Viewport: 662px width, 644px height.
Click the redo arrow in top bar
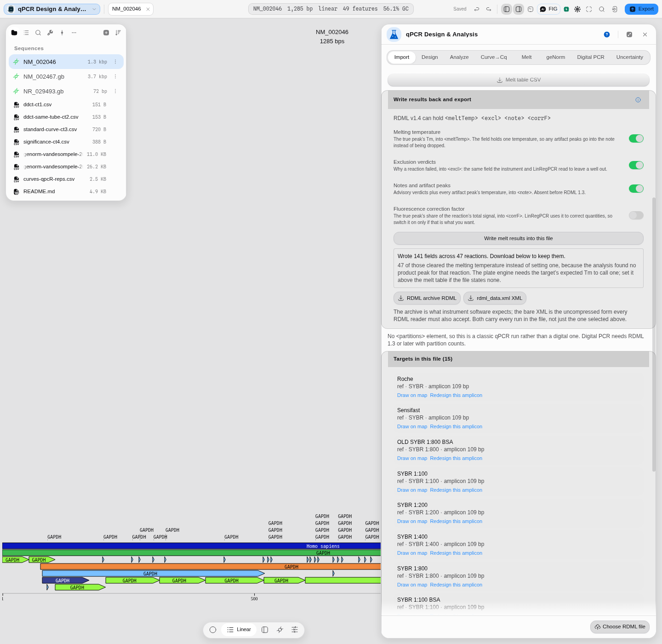(x=489, y=9)
